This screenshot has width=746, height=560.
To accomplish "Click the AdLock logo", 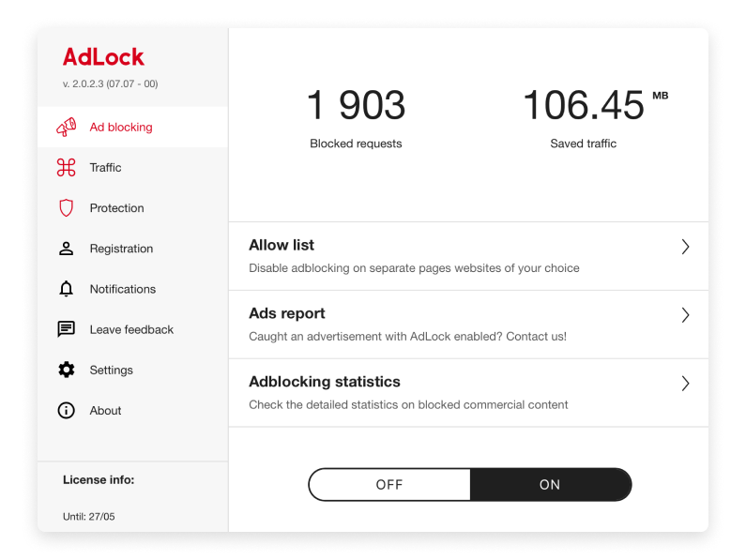I will click(103, 57).
